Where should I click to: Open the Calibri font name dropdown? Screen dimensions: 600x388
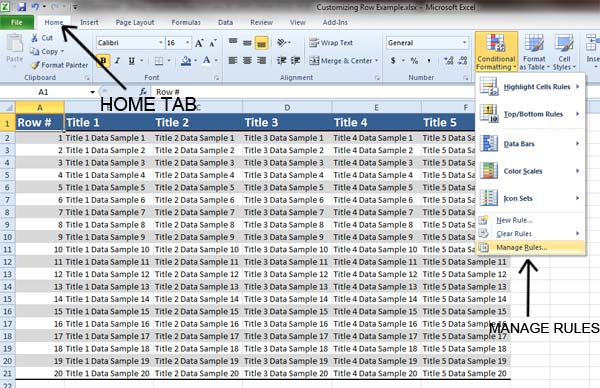[x=161, y=43]
